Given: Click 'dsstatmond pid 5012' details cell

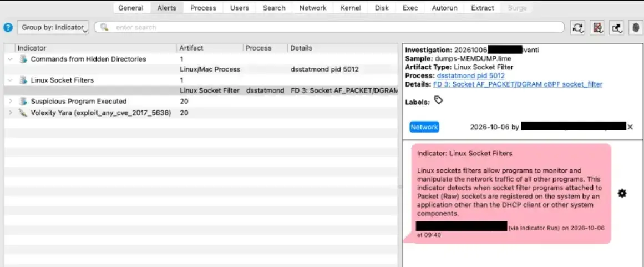Looking at the screenshot, I should (x=324, y=69).
